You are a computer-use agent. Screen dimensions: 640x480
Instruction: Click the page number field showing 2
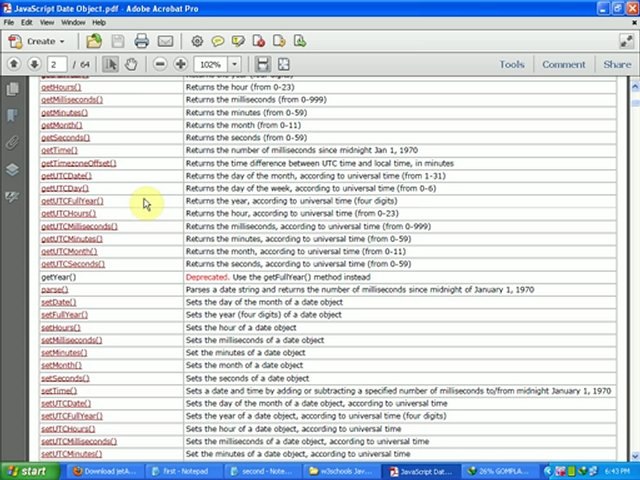57,64
